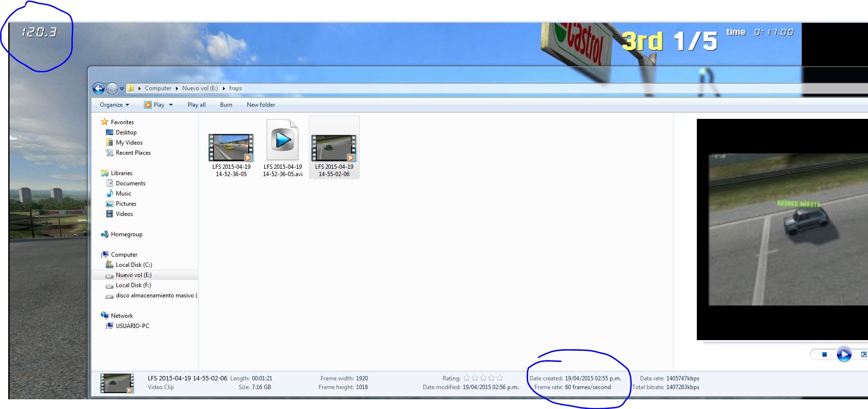Click the Play toolbar button

pyautogui.click(x=154, y=105)
